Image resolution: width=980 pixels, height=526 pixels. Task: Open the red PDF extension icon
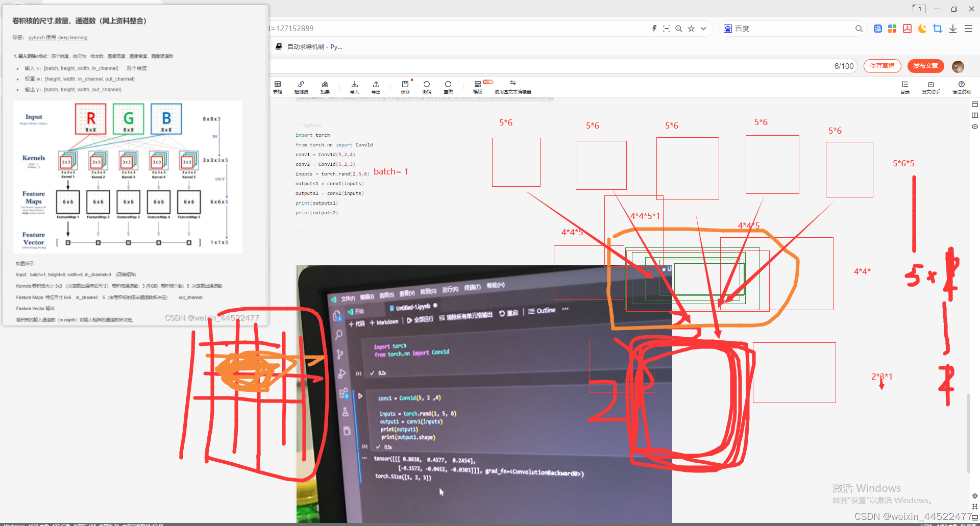pyautogui.click(x=907, y=29)
